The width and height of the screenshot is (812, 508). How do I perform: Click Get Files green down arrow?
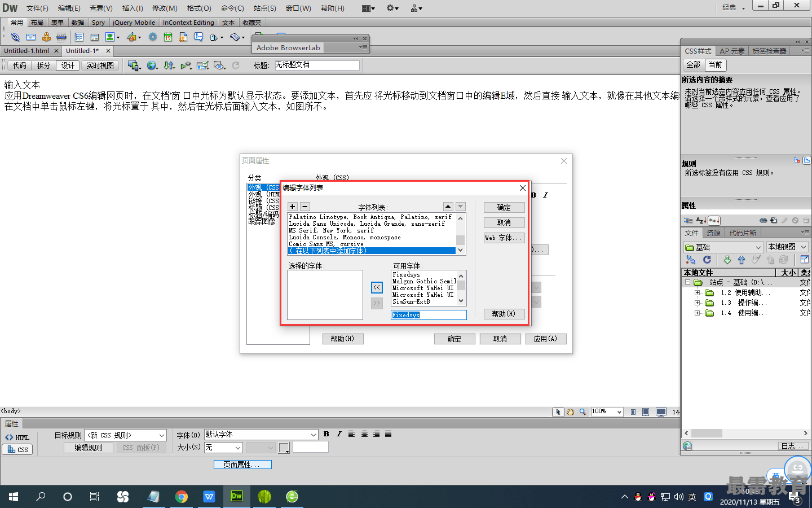pos(727,260)
